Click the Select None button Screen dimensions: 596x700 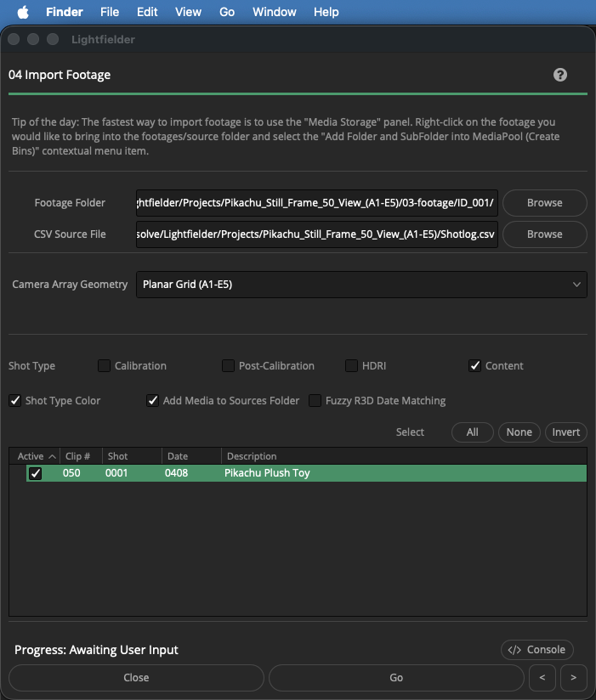click(519, 432)
